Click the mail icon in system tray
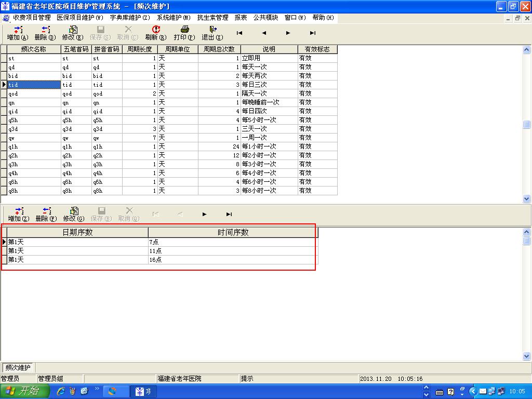The height and width of the screenshot is (399, 532). click(483, 392)
